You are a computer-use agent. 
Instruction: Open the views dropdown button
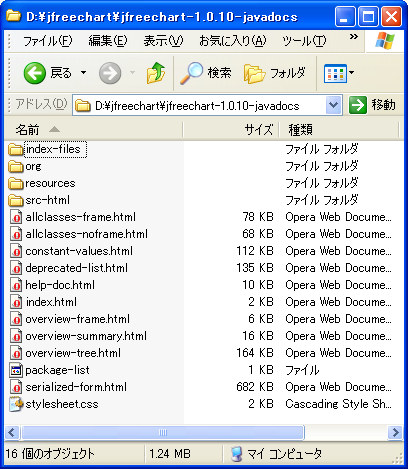[339, 73]
